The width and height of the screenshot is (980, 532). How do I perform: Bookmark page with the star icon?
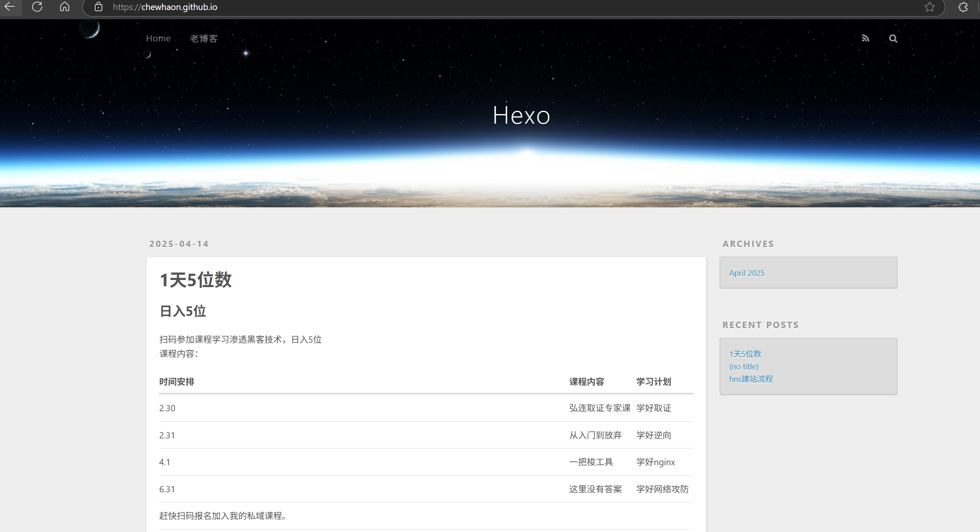click(x=929, y=7)
